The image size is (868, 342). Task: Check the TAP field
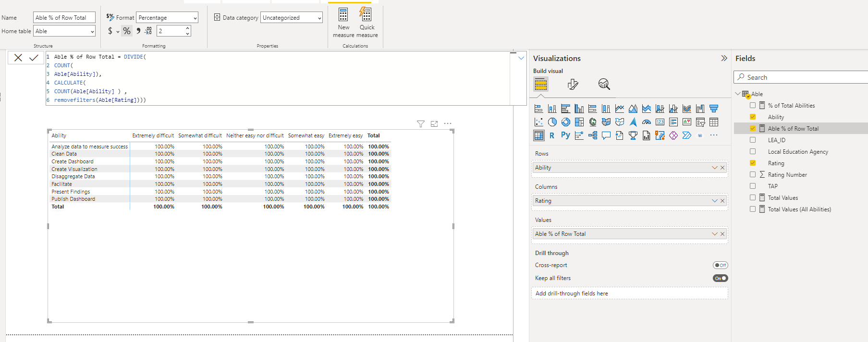(x=753, y=186)
